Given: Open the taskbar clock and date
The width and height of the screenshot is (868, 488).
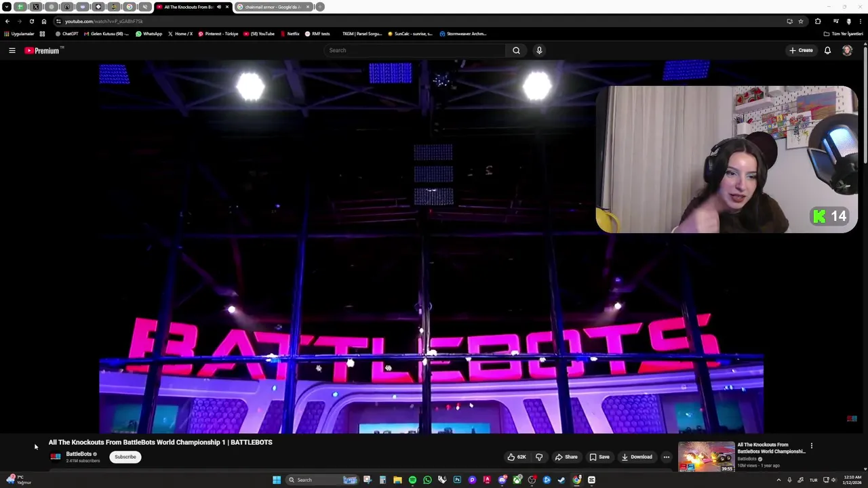Looking at the screenshot, I should click(x=852, y=480).
